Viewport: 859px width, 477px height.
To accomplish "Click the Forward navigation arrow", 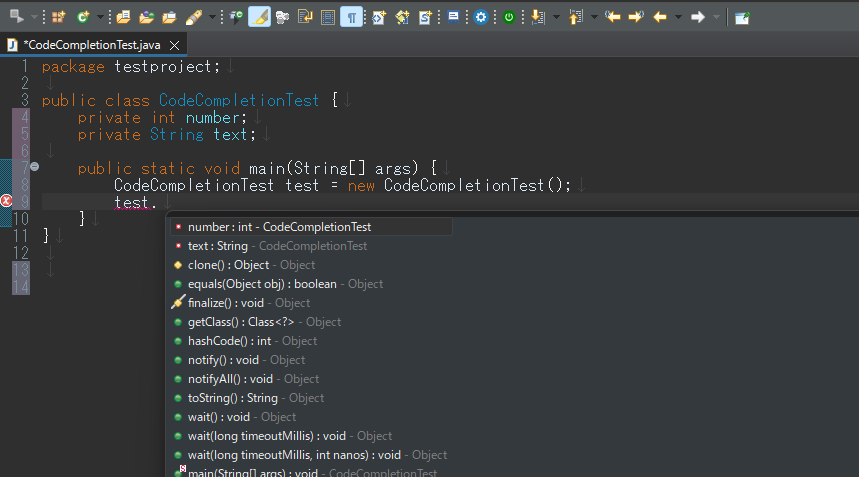I will point(697,18).
